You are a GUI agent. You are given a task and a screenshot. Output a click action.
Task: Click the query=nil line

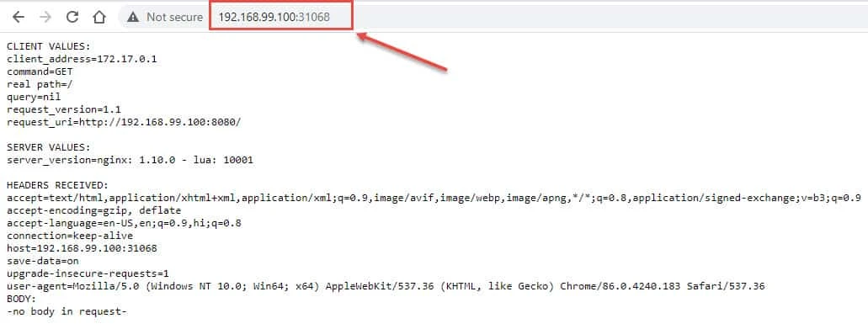(x=34, y=97)
